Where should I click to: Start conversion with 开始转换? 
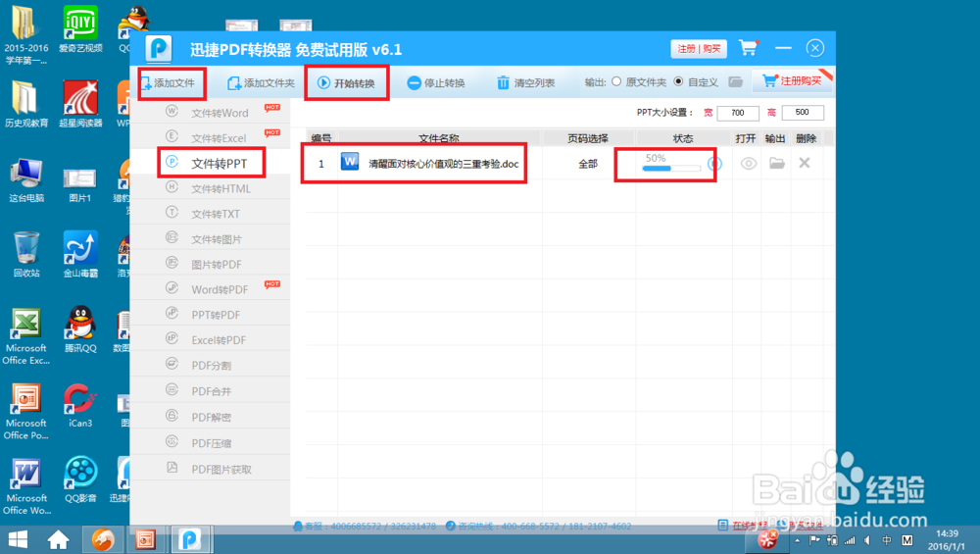(346, 83)
